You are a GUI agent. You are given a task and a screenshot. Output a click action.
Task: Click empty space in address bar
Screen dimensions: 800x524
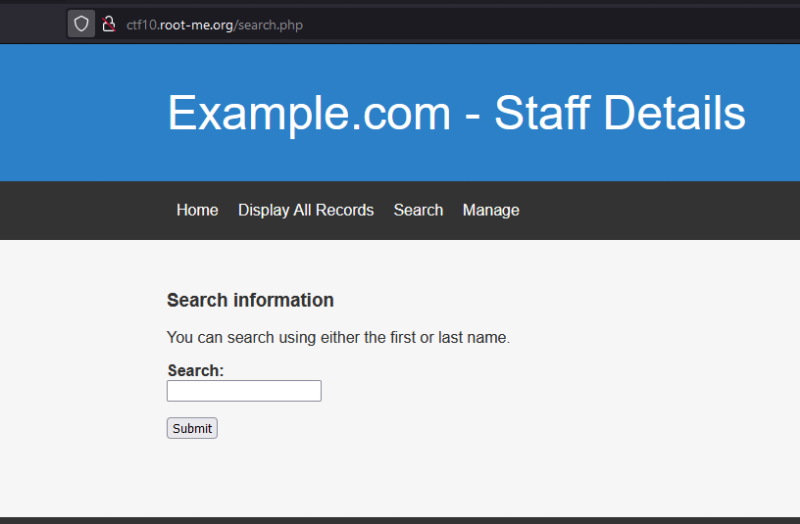tap(550, 24)
